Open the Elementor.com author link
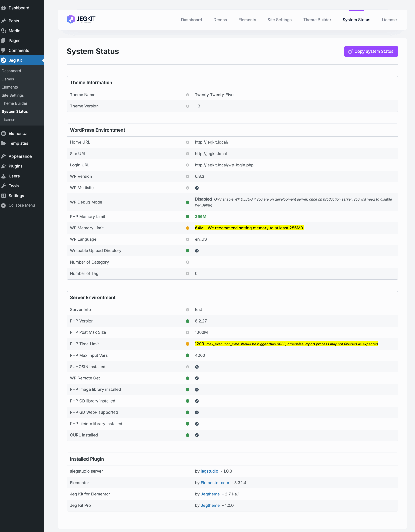This screenshot has height=532, width=415. pos(215,483)
